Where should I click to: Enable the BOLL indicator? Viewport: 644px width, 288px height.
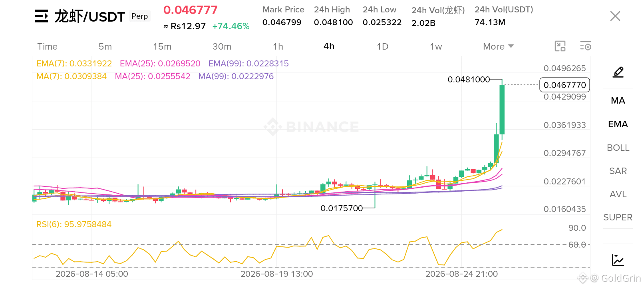(x=618, y=148)
